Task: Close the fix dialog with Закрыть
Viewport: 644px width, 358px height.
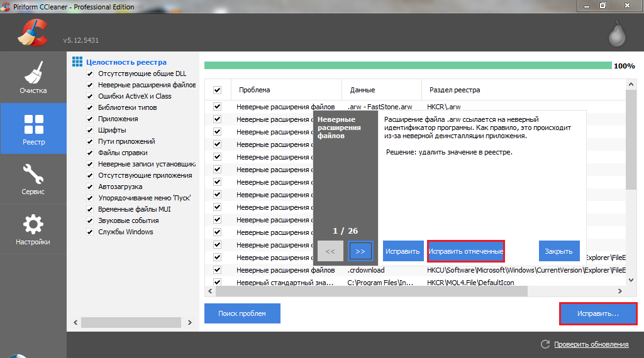Action: pyautogui.click(x=558, y=251)
